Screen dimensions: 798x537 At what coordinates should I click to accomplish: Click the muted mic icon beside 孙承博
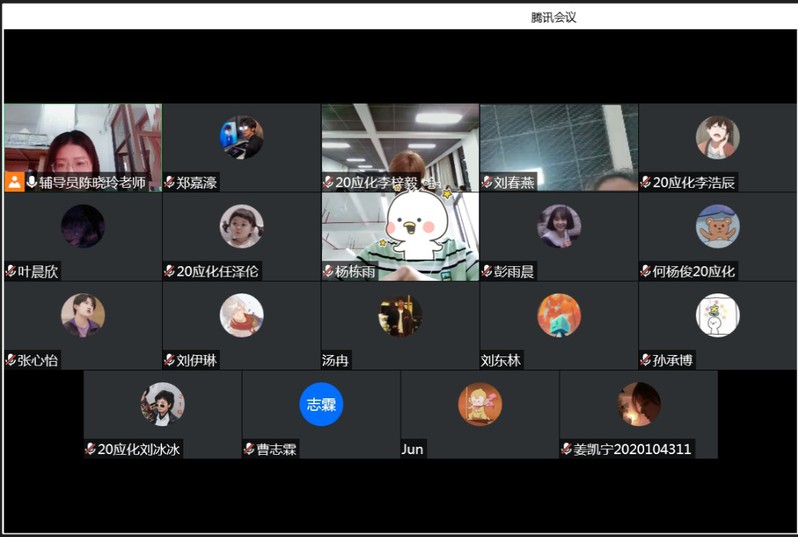646,360
